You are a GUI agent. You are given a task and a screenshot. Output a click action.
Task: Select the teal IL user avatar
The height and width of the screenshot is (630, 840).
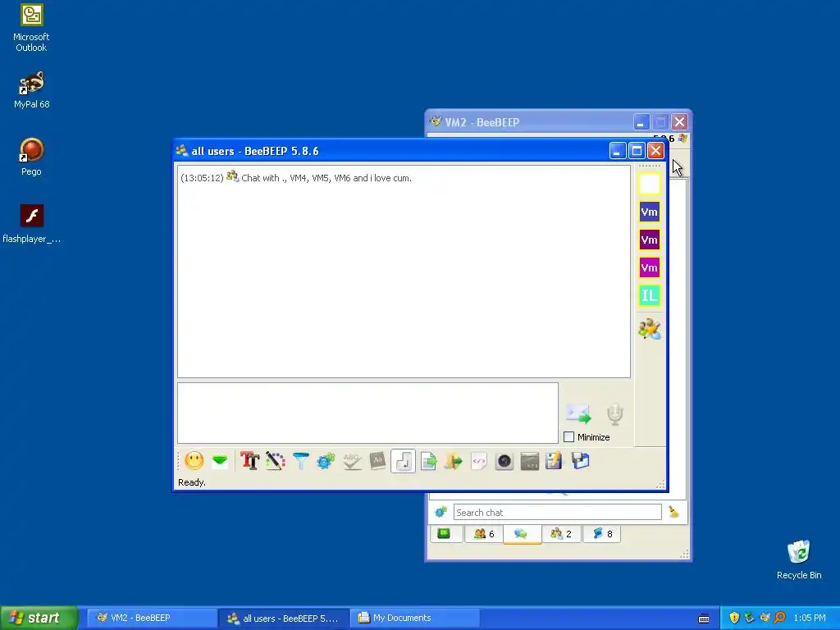coord(650,295)
